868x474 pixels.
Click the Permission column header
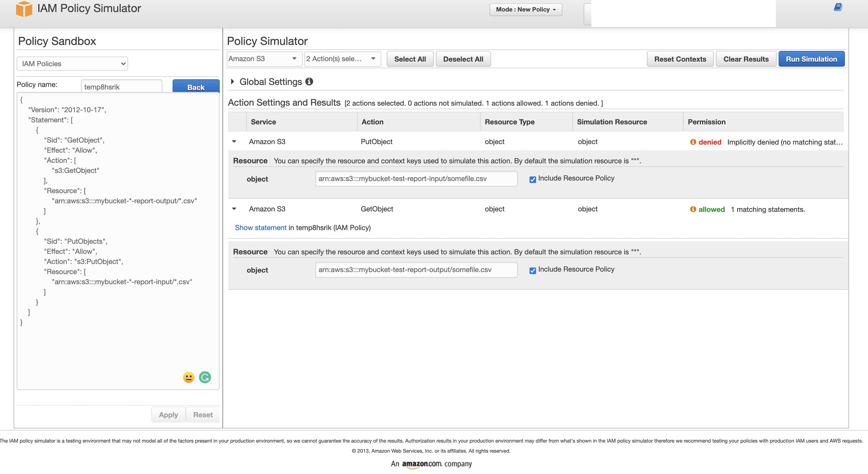pos(763,122)
